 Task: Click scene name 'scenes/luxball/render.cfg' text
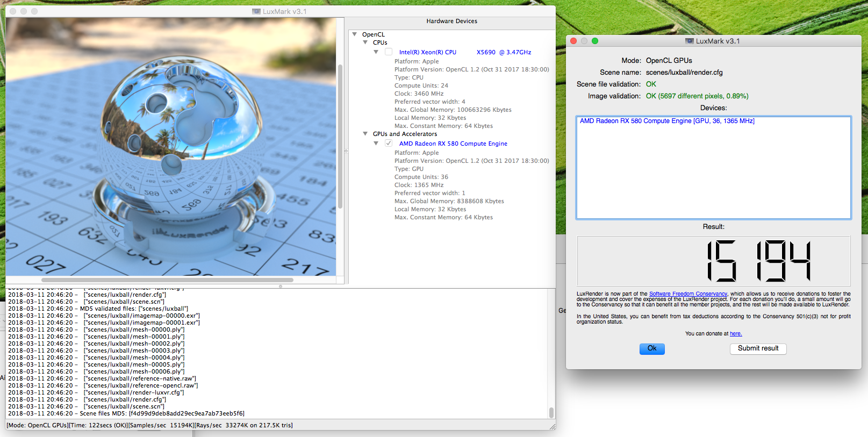[684, 73]
